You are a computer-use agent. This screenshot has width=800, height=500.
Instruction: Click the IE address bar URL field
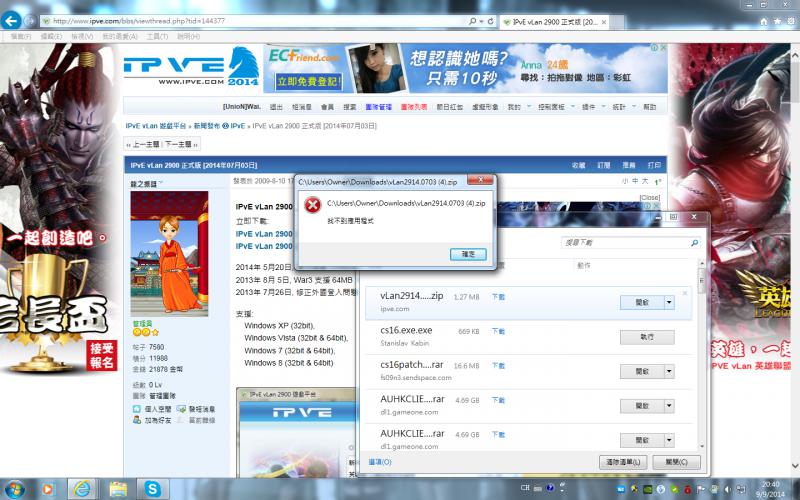(x=255, y=21)
